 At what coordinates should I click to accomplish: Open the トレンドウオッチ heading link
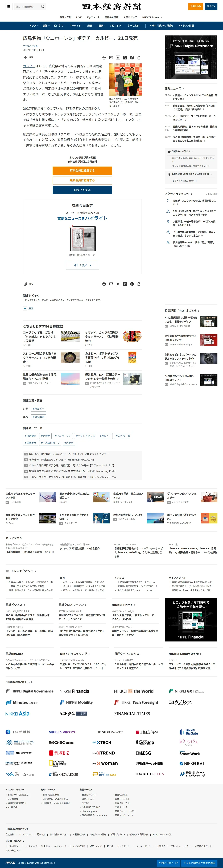click(24, 571)
